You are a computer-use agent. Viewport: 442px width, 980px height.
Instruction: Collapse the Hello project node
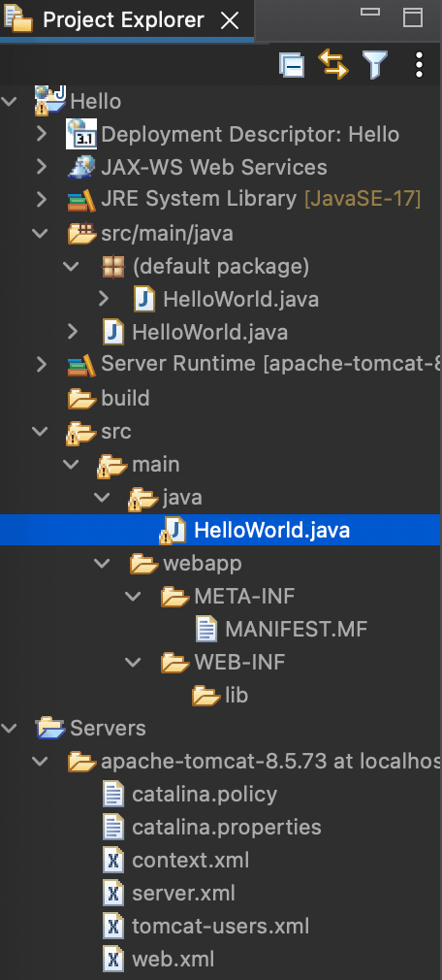click(10, 101)
